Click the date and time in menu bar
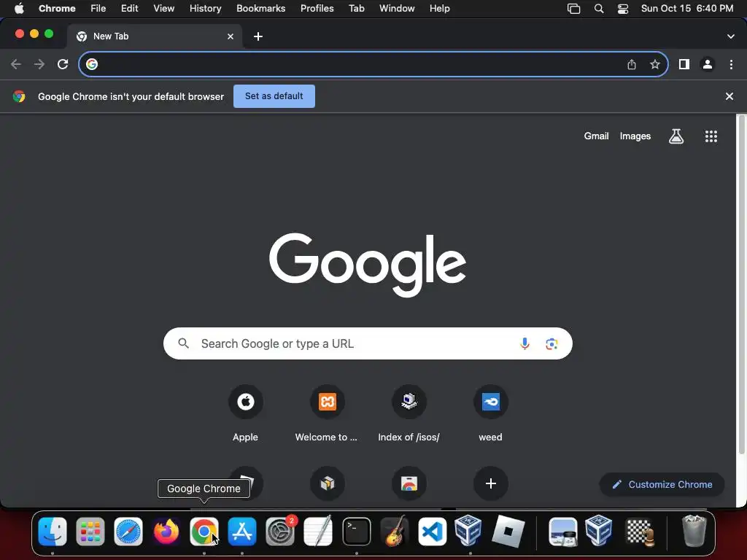The image size is (747, 560). tap(687, 9)
